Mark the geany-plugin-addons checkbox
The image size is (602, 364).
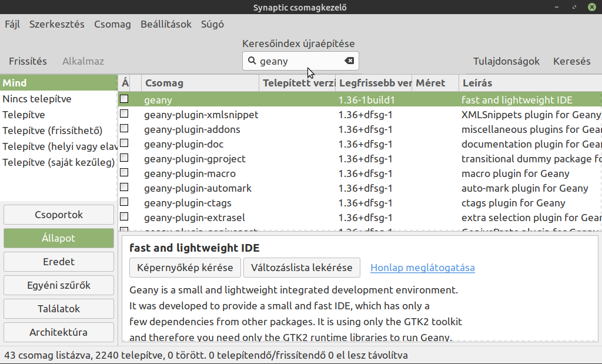[x=124, y=128]
